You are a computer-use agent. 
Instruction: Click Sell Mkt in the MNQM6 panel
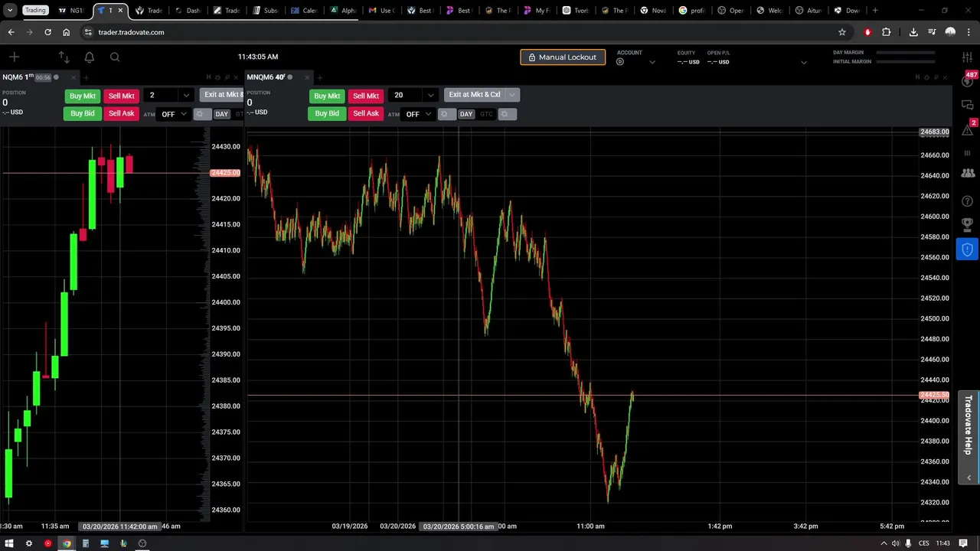coord(366,96)
